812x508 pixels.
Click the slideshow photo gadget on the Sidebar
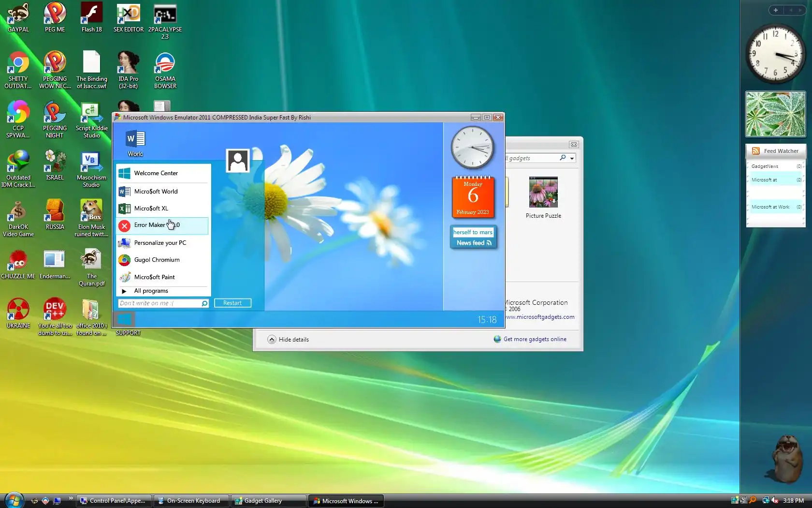pyautogui.click(x=776, y=114)
